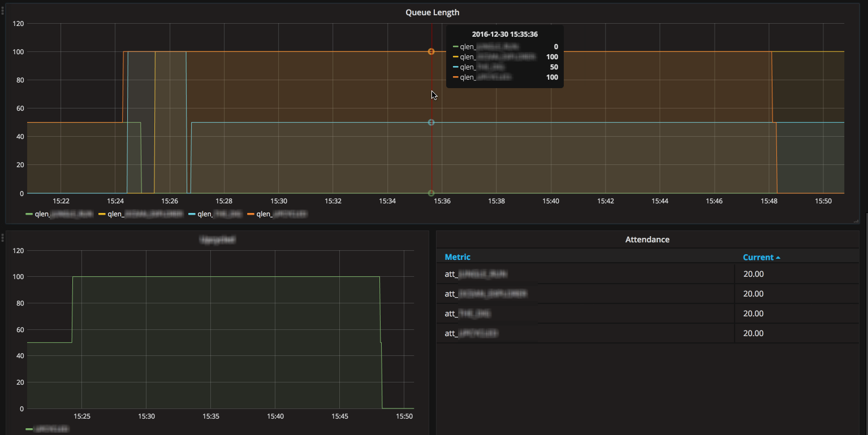
Task: Select the third att_ metric row name
Action: pyautogui.click(x=468, y=314)
